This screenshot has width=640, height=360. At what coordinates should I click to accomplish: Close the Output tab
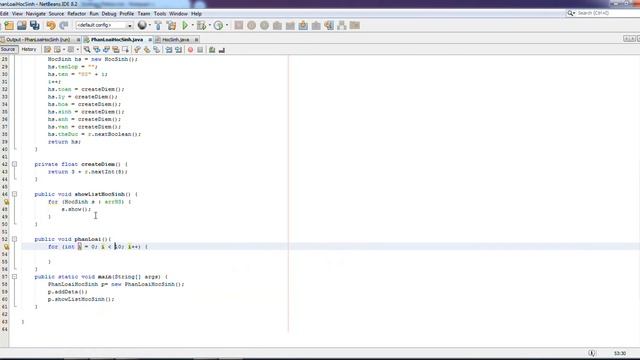[78, 40]
